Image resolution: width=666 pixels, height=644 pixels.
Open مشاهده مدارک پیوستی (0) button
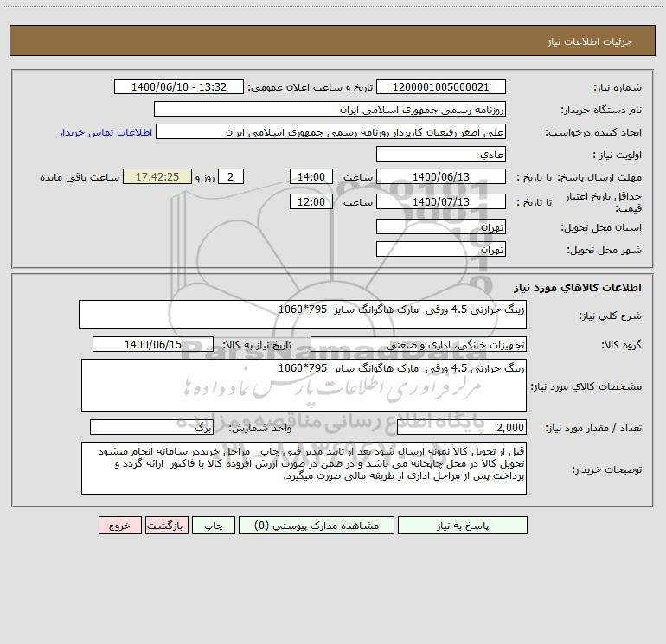point(317,526)
